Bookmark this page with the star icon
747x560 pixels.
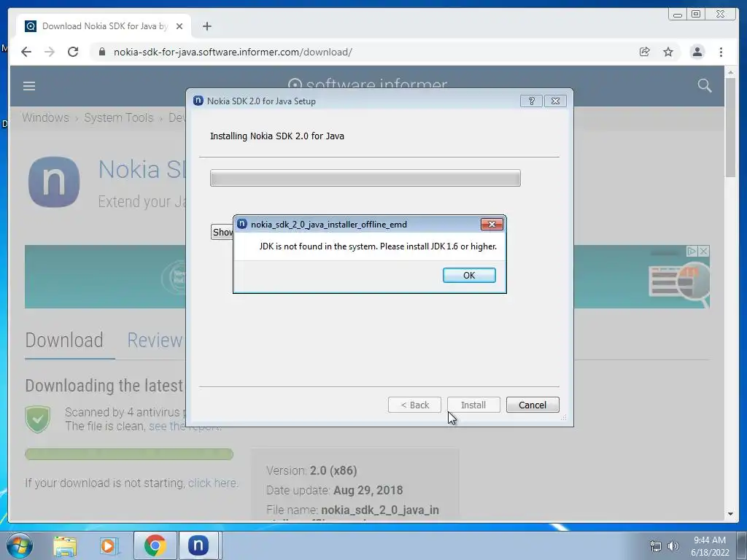click(x=668, y=52)
